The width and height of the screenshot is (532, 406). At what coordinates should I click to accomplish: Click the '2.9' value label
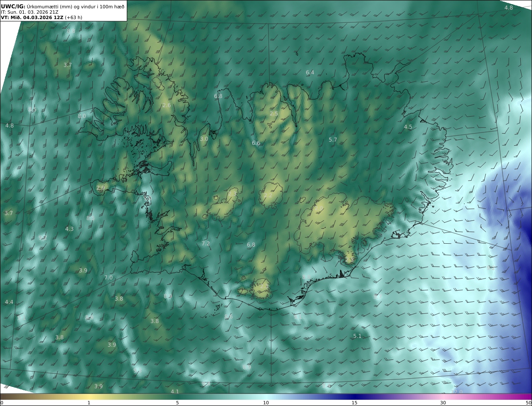(101, 188)
